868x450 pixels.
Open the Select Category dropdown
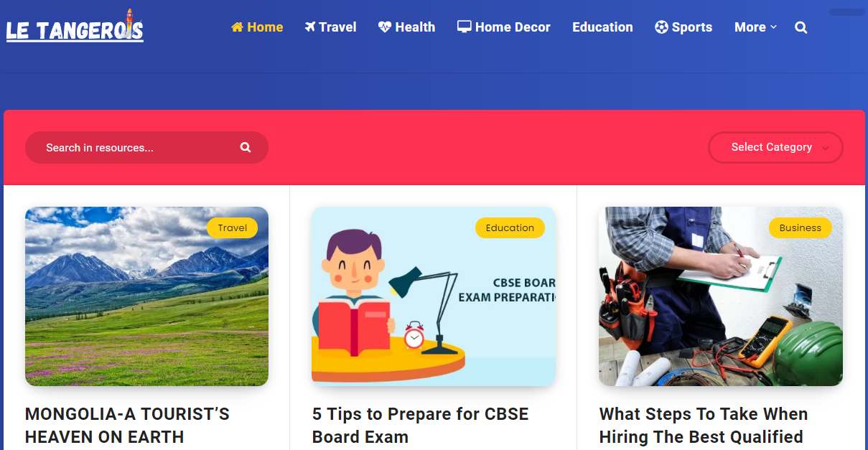(775, 147)
